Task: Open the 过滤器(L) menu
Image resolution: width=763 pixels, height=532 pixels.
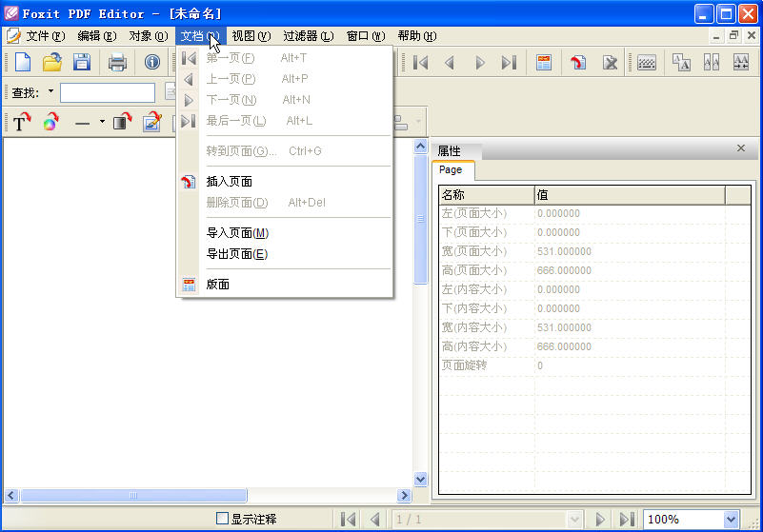Action: click(x=309, y=36)
